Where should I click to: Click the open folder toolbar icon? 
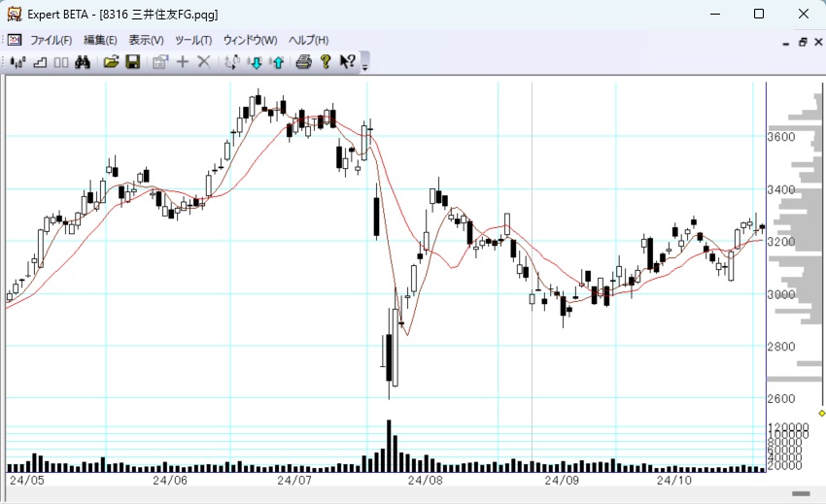click(x=111, y=62)
